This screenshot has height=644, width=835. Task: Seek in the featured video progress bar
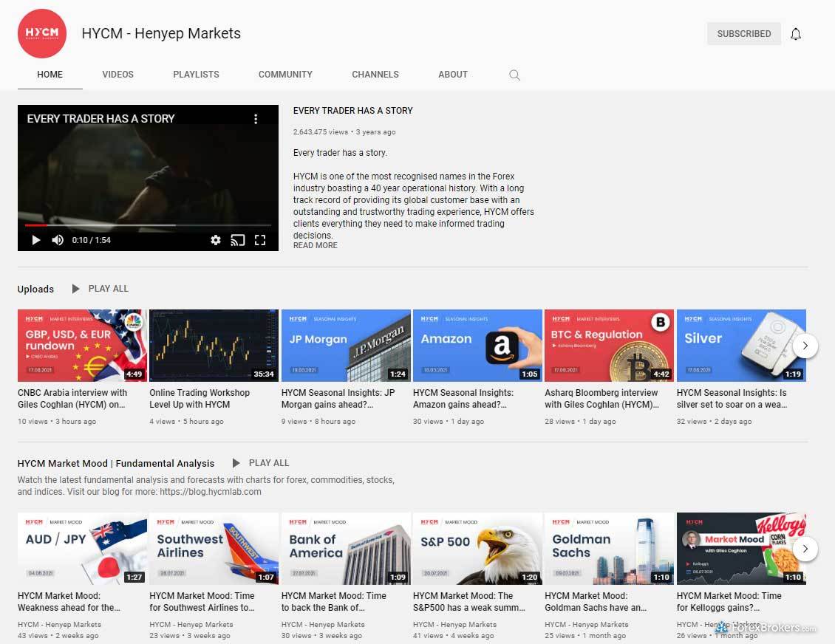[148, 226]
